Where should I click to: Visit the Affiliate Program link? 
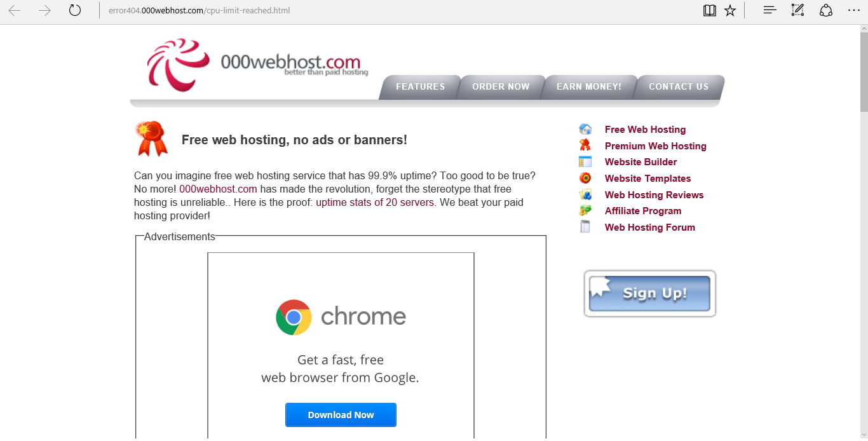pos(643,211)
